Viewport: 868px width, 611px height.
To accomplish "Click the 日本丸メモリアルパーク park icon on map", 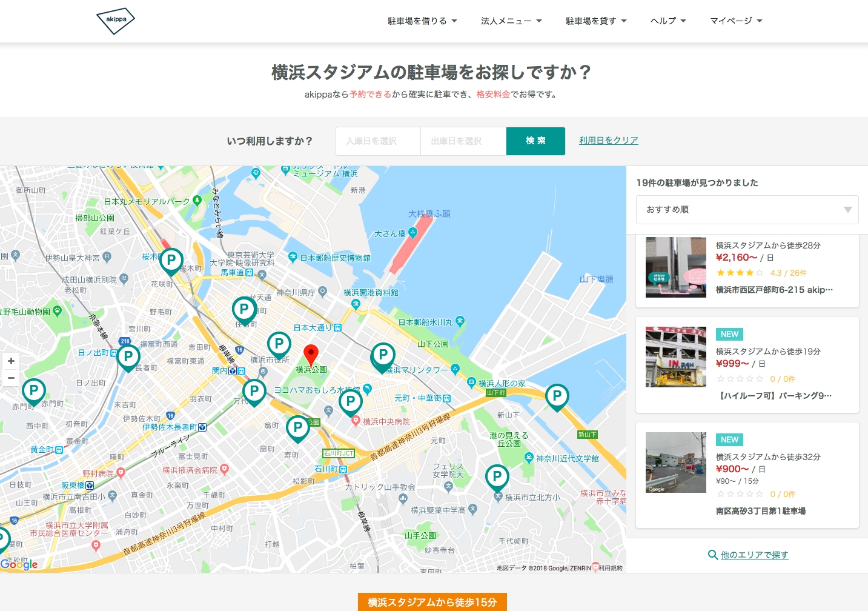I will pyautogui.click(x=197, y=201).
